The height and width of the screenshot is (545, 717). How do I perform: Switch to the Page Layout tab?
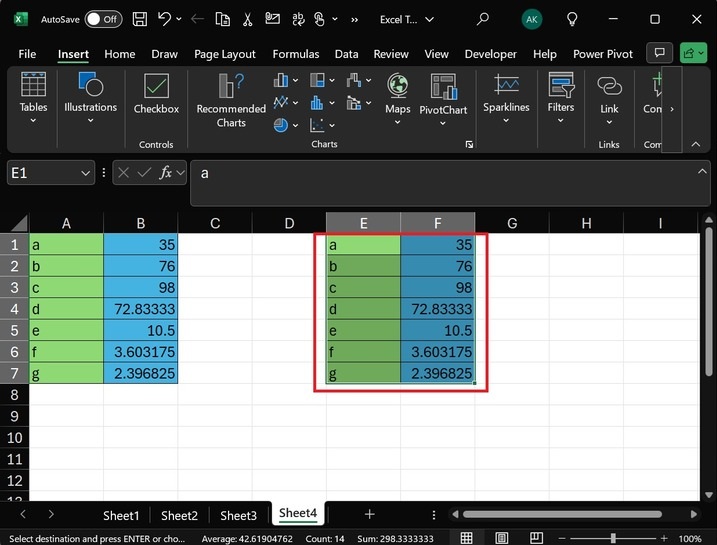[225, 54]
